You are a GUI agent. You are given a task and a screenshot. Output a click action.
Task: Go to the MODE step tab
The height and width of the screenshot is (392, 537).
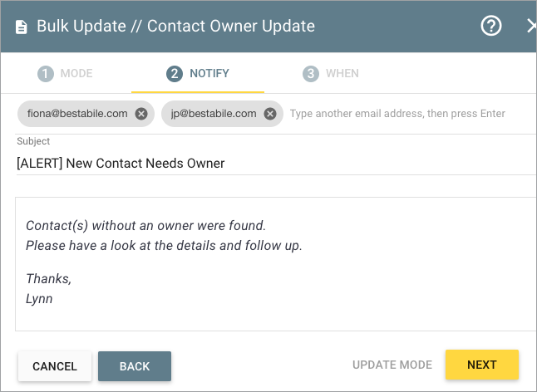pos(65,74)
